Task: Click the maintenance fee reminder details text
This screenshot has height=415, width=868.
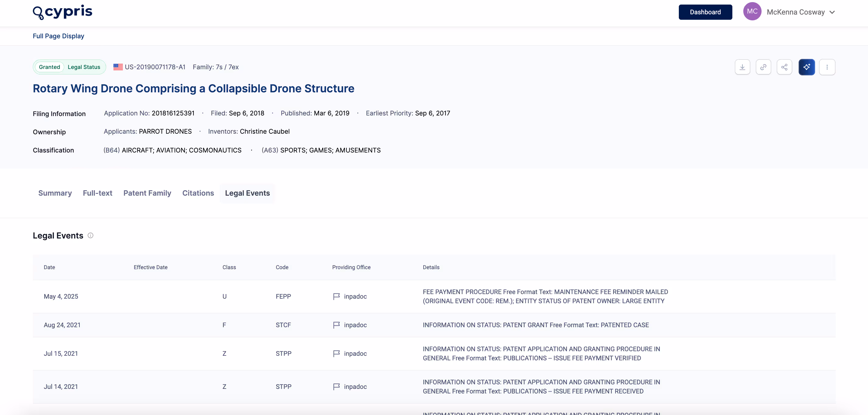Action: pos(546,297)
